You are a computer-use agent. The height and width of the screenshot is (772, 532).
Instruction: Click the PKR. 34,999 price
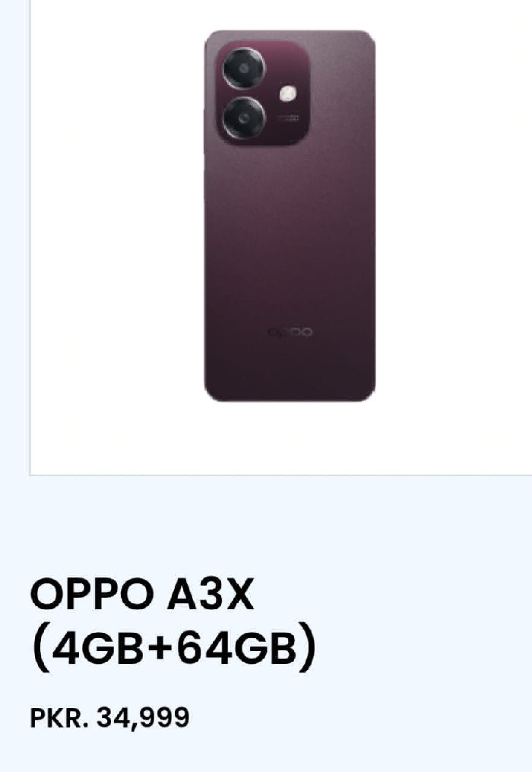click(109, 717)
